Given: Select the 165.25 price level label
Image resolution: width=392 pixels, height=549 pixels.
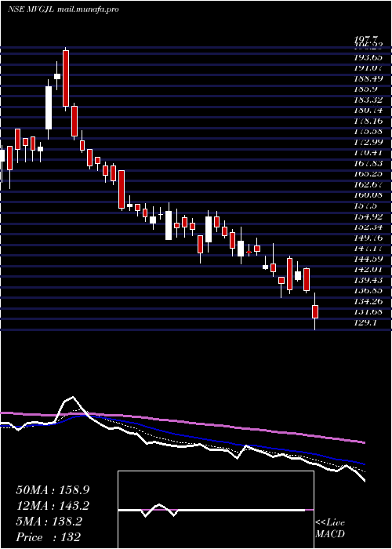Looking at the screenshot, I should tap(368, 174).
